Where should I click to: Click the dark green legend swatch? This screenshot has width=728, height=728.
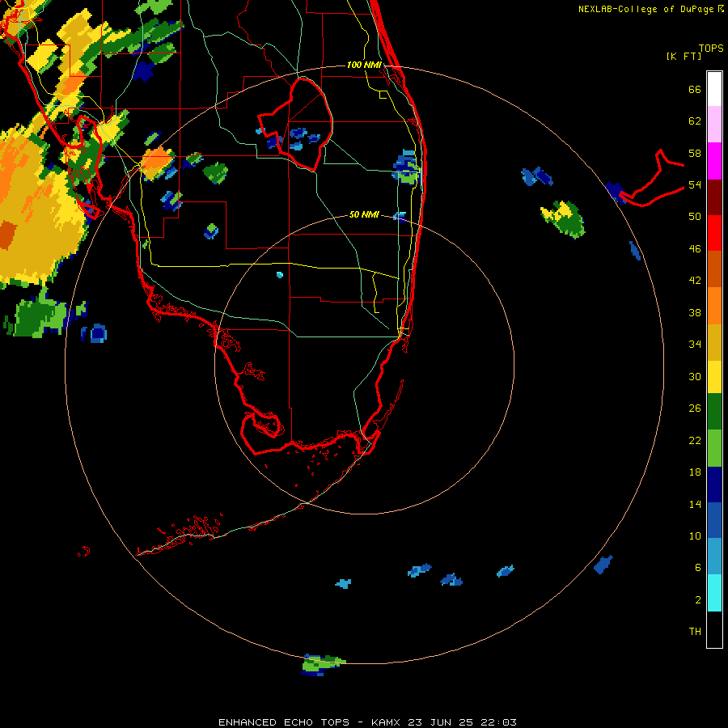[714, 412]
